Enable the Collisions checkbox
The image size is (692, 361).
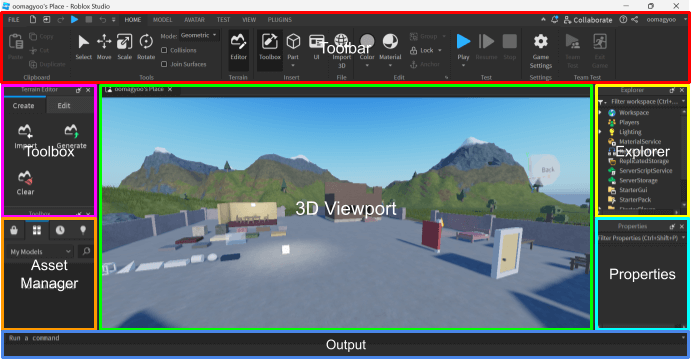[x=164, y=50]
